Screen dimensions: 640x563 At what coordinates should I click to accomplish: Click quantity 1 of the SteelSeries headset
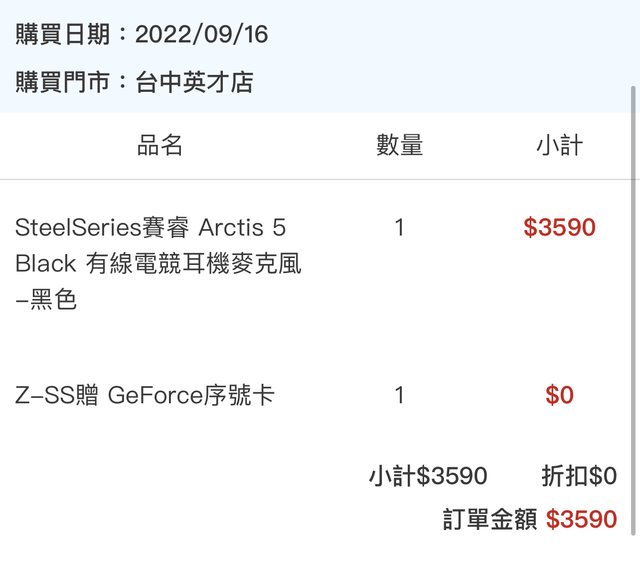tap(400, 227)
